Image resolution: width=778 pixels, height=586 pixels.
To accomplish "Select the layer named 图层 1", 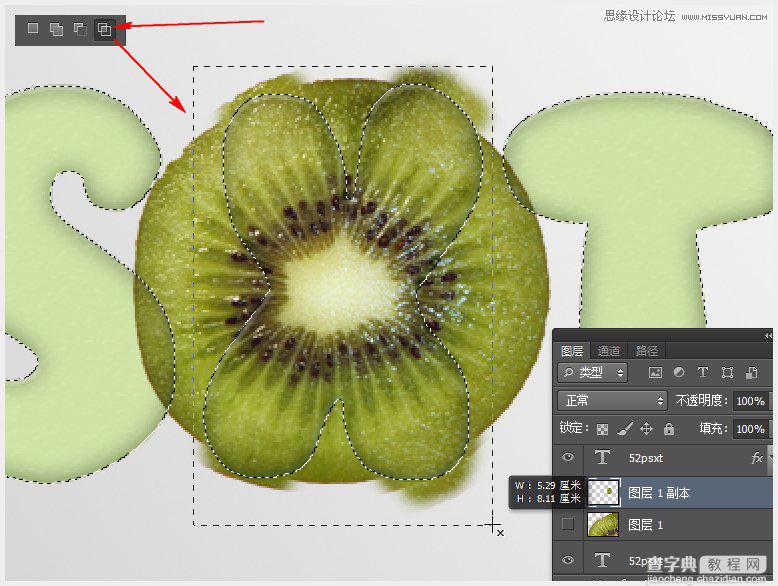I will click(646, 524).
